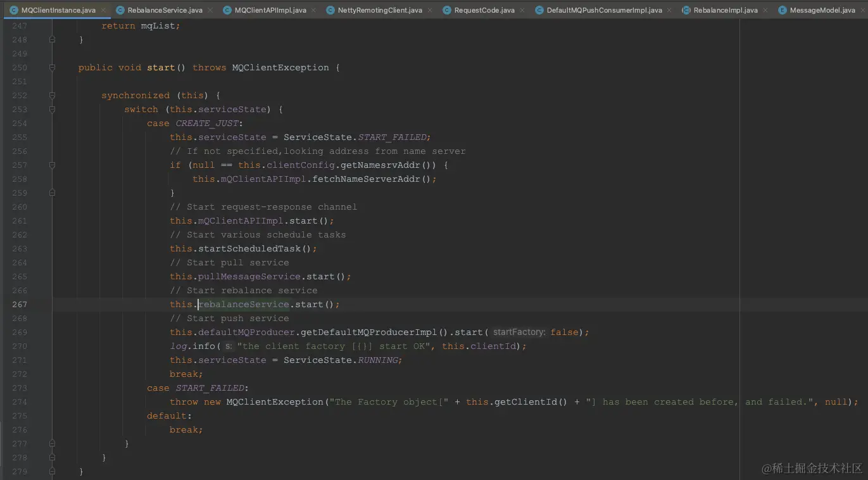Viewport: 868px width, 480px height.
Task: Click the fold end marker on line 277
Action: (x=52, y=444)
